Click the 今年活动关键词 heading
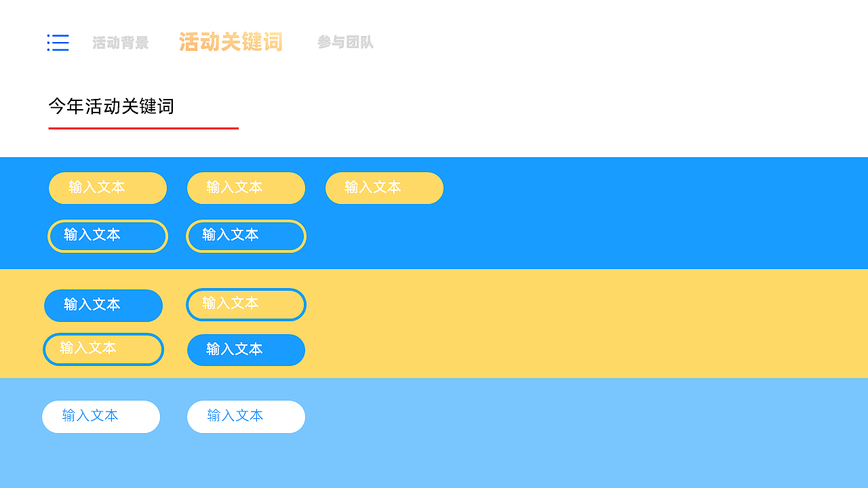868x488 pixels. click(111, 106)
